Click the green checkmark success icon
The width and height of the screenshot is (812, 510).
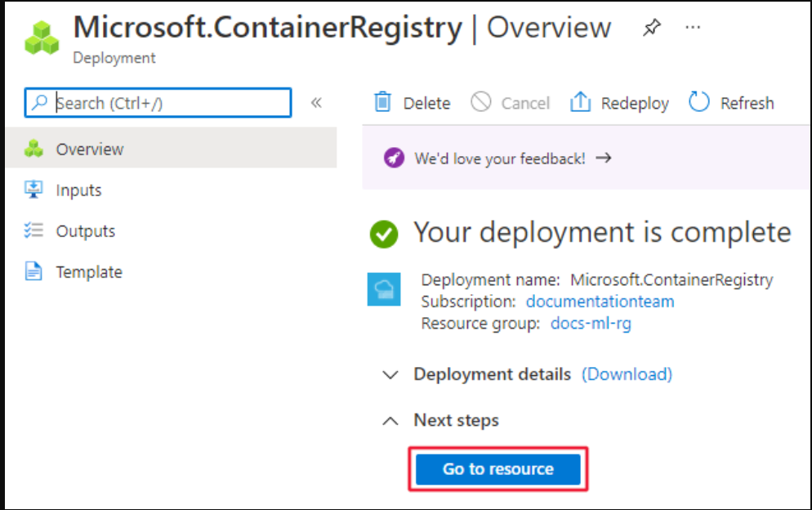384,234
